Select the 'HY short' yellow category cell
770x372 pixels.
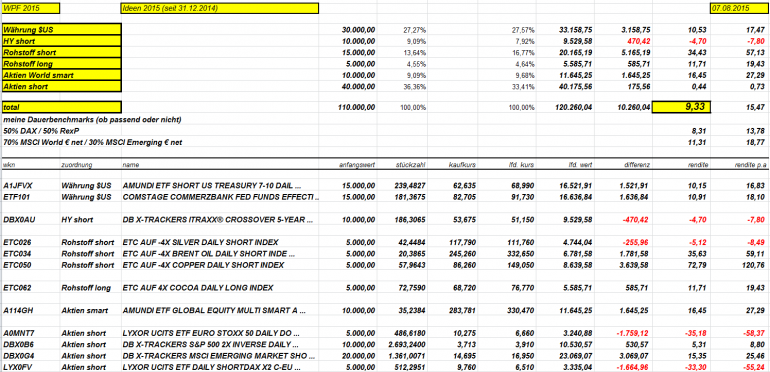(x=61, y=41)
